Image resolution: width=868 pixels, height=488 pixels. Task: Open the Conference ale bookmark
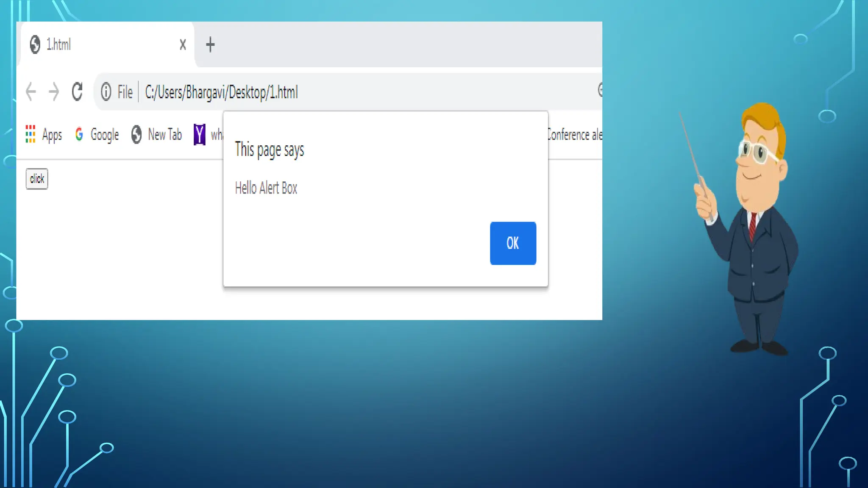tap(574, 135)
